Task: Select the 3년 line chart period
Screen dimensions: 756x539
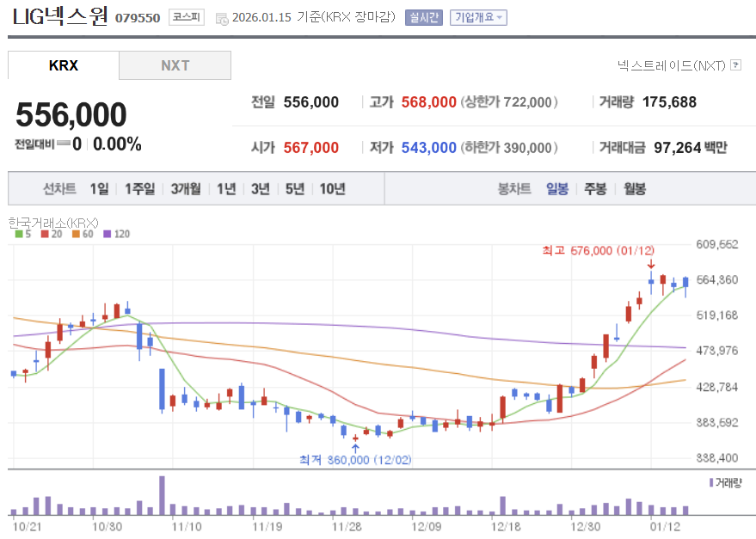Action: tap(261, 188)
